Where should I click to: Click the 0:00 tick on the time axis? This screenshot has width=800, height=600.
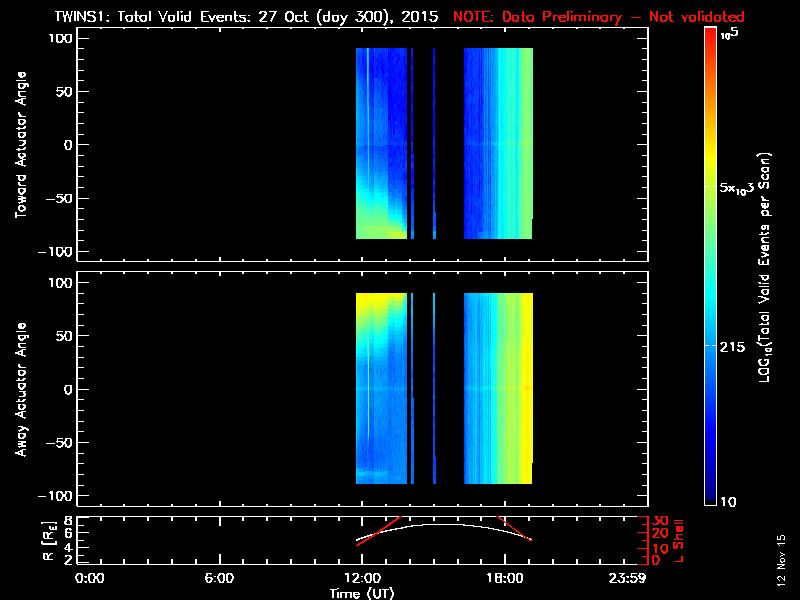pos(90,579)
